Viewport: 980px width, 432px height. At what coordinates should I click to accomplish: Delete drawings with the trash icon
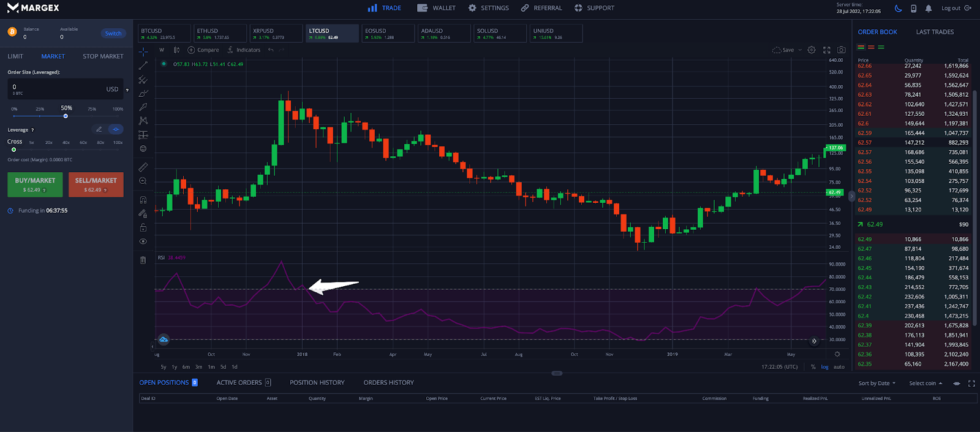pyautogui.click(x=143, y=260)
